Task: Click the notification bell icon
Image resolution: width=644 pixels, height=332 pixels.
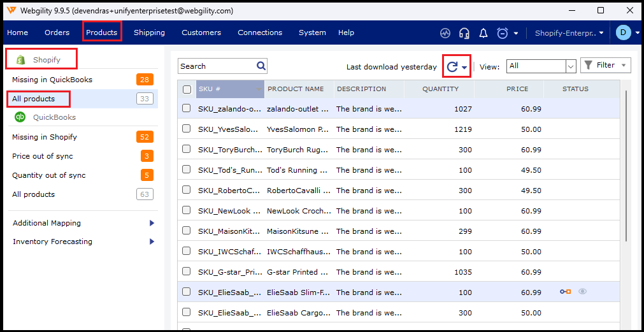Action: coord(483,33)
